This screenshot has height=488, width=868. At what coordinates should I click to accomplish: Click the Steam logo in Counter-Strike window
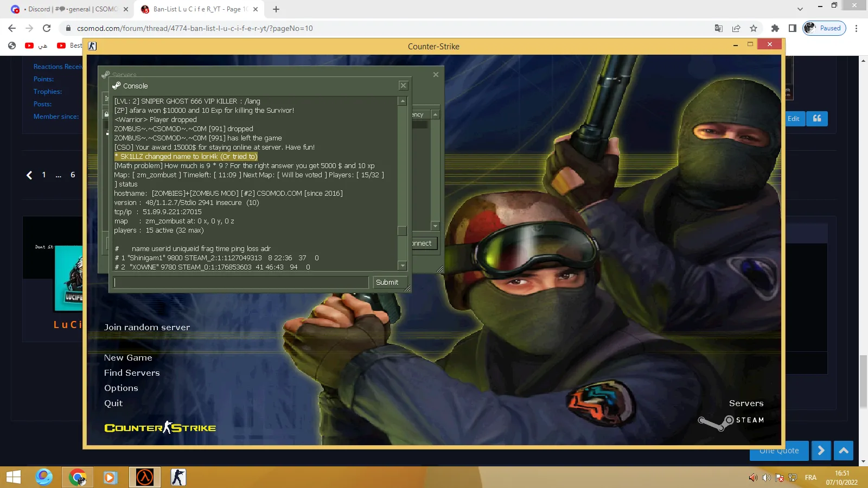tap(731, 421)
